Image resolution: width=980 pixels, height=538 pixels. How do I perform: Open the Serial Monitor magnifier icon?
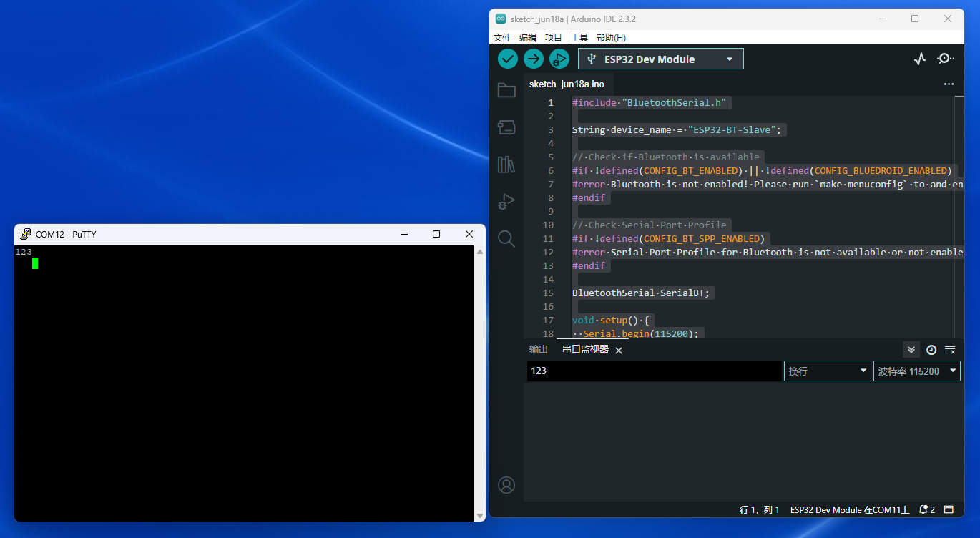pyautogui.click(x=945, y=59)
